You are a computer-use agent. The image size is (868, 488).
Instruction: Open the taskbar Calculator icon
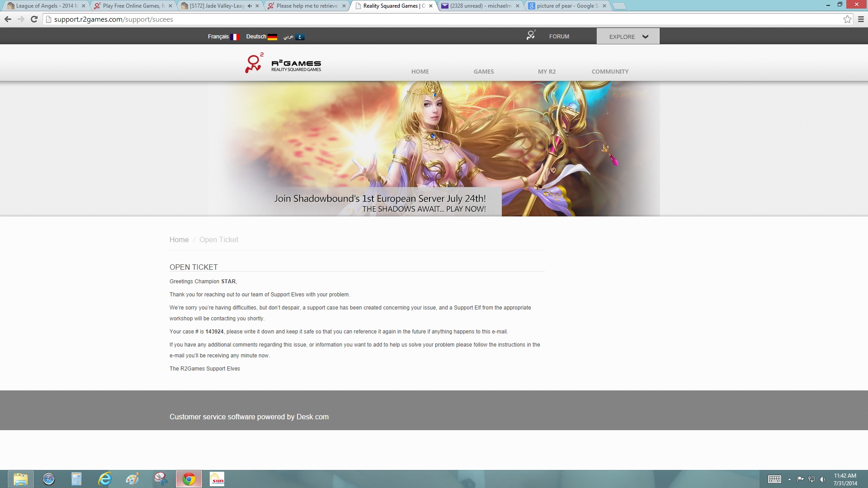pos(76,479)
